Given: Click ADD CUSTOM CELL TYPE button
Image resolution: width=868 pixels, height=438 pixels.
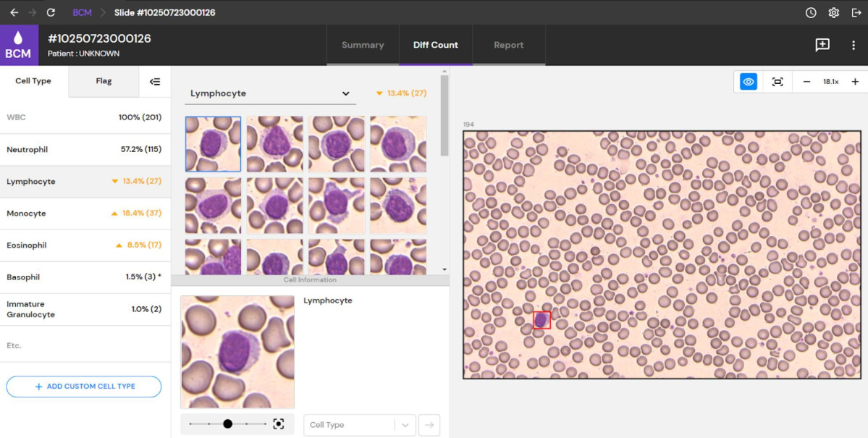Looking at the screenshot, I should coord(83,387).
